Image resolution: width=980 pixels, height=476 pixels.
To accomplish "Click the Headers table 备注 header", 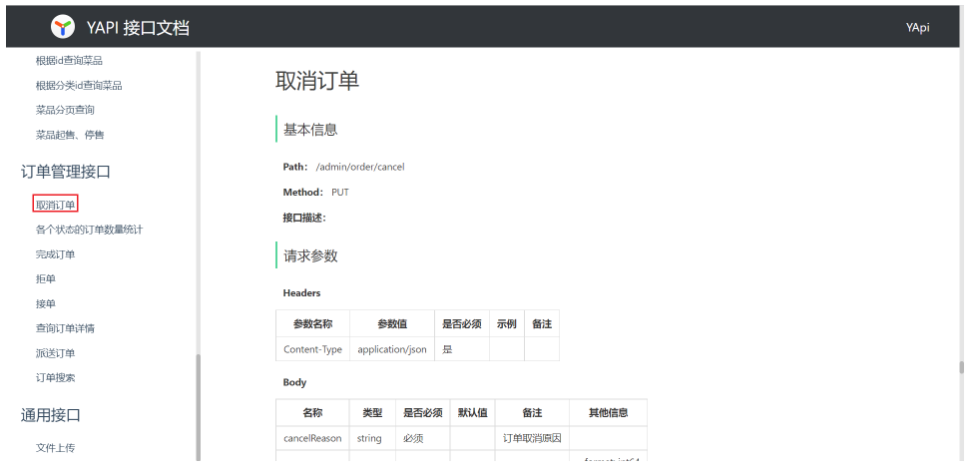I will [542, 324].
